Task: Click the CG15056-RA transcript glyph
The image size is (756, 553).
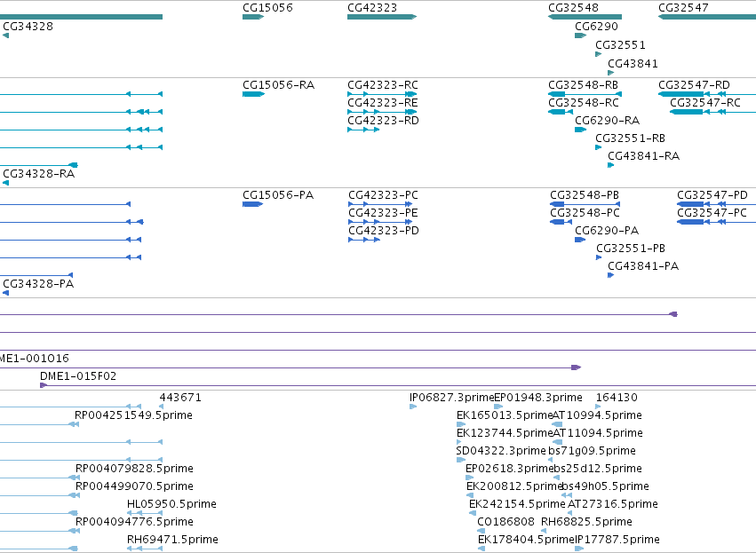Action: [253, 94]
